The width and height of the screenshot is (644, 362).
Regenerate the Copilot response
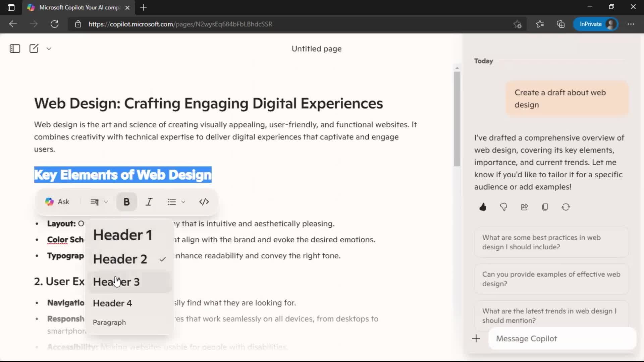coord(566,207)
